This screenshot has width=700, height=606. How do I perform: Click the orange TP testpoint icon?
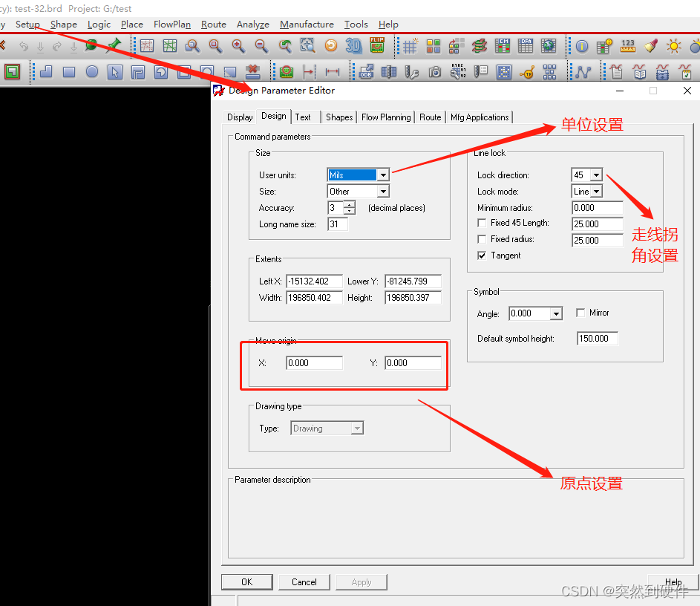click(527, 72)
